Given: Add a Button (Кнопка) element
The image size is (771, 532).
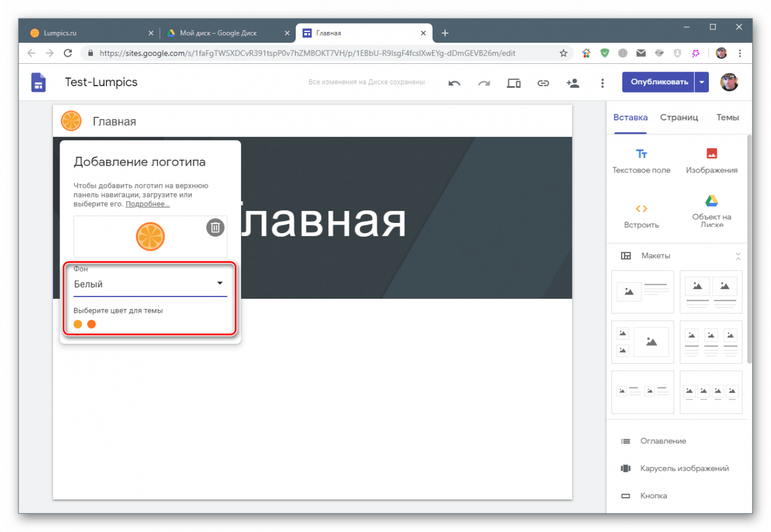Looking at the screenshot, I should coord(644,496).
